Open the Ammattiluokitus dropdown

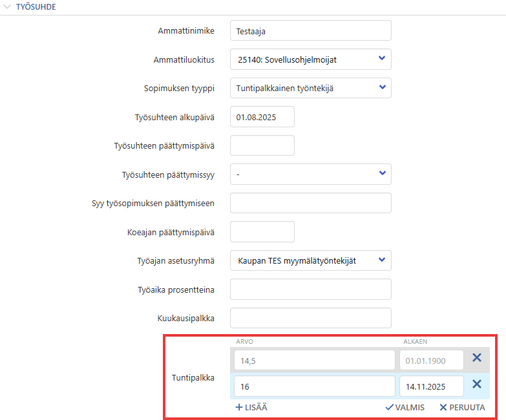coord(310,60)
